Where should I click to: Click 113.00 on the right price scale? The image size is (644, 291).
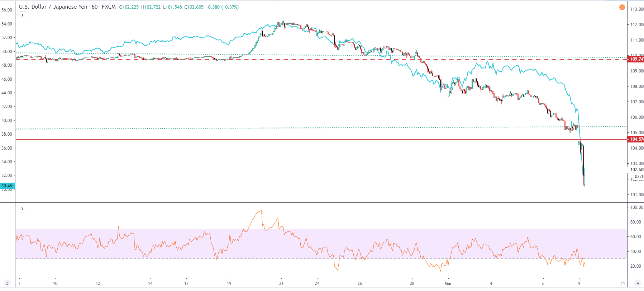tap(637, 9)
